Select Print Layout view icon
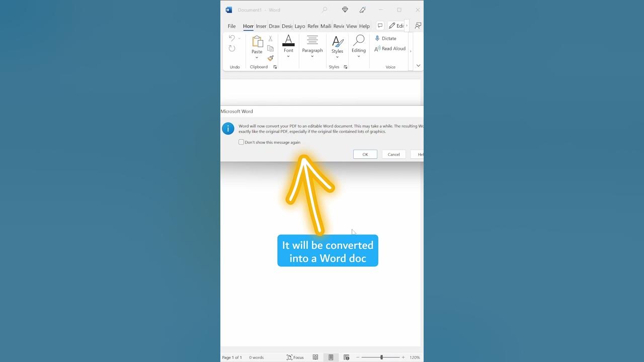The width and height of the screenshot is (644, 362). (x=331, y=357)
